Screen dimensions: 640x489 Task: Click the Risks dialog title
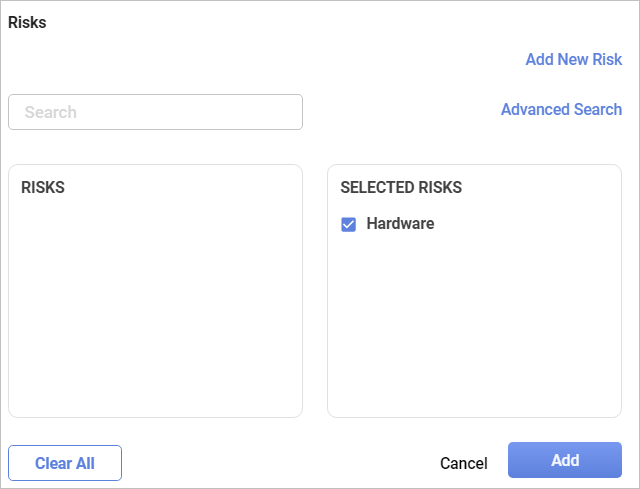click(x=27, y=22)
